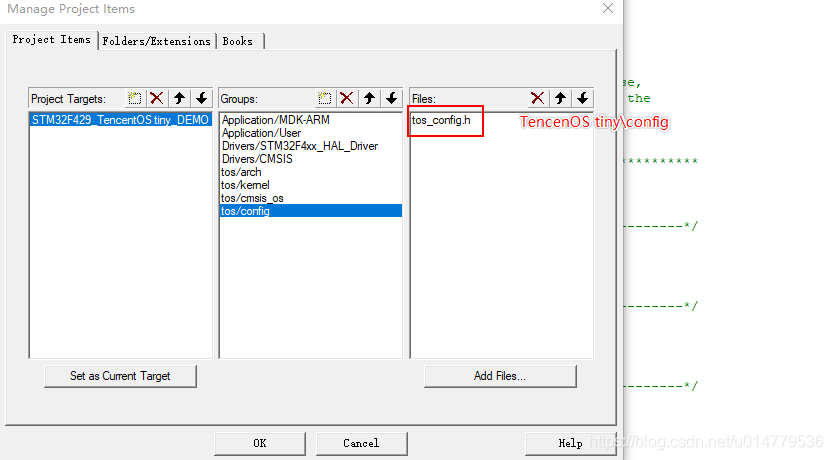Viewport: 833px width, 460px height.
Task: Move project target down
Action: point(201,98)
